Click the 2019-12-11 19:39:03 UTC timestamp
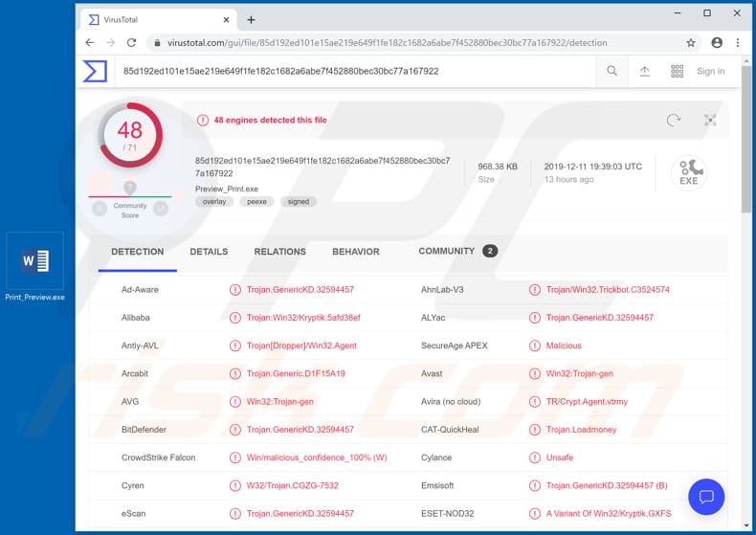Screen dimensions: 756x535 tap(593, 167)
